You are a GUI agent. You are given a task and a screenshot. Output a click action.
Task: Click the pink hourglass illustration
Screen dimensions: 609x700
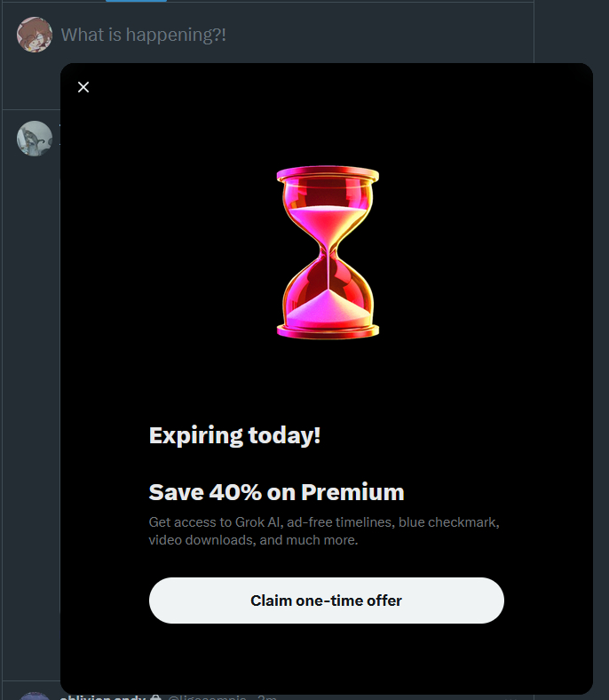pos(328,252)
